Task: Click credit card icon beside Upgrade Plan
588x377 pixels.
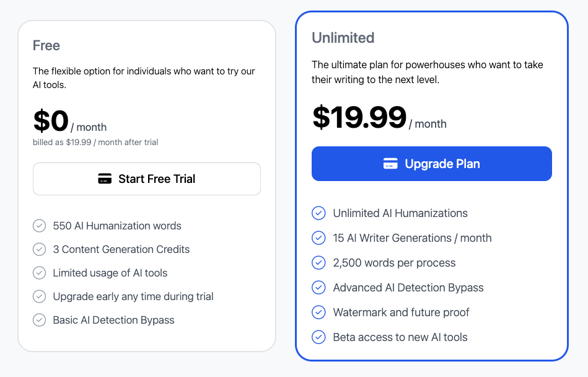Action: click(390, 164)
